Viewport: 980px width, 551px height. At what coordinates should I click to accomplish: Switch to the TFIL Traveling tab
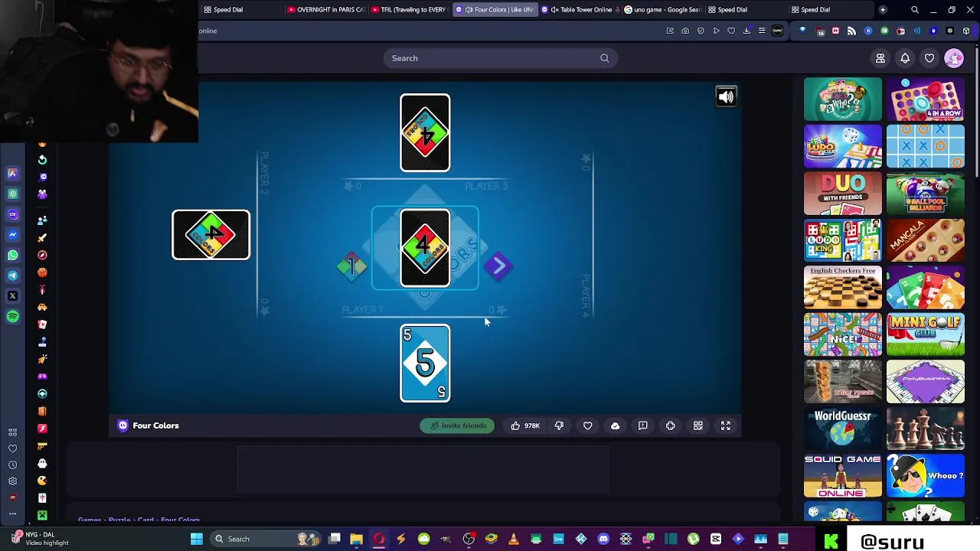[409, 9]
